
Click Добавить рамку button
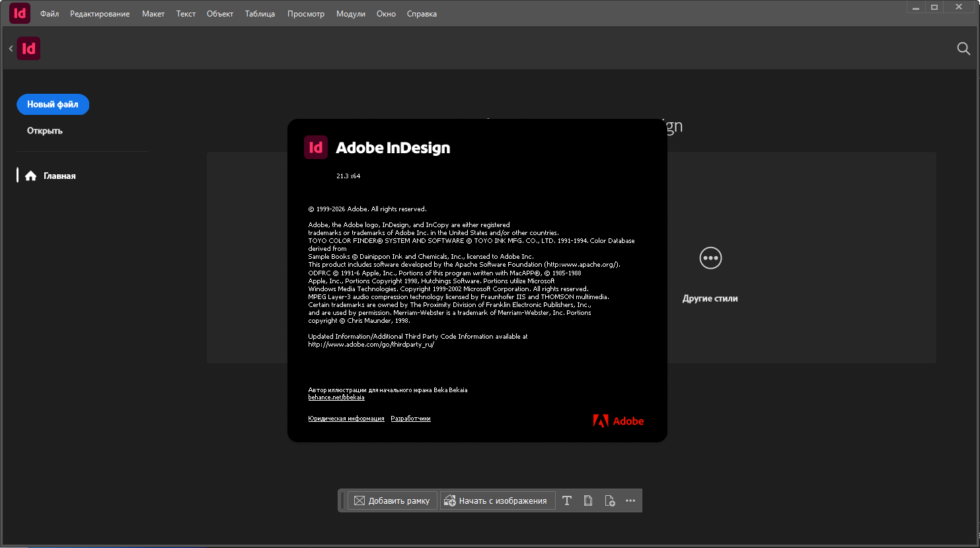[392, 500]
